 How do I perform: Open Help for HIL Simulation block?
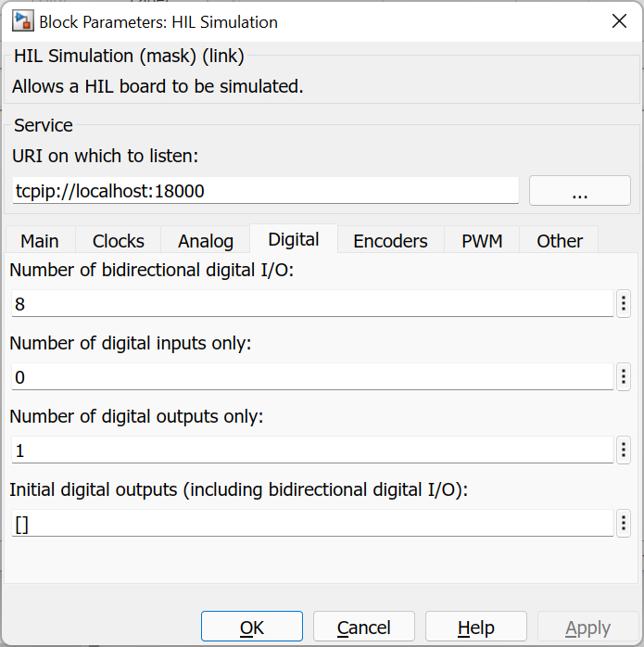coord(475,628)
